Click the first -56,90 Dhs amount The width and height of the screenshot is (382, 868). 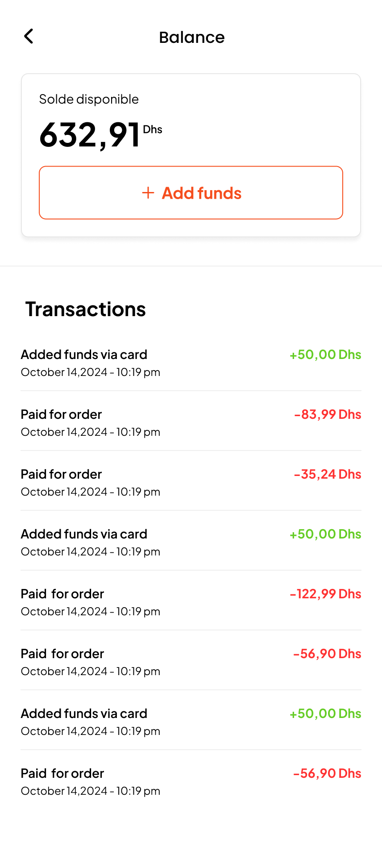[x=327, y=654]
